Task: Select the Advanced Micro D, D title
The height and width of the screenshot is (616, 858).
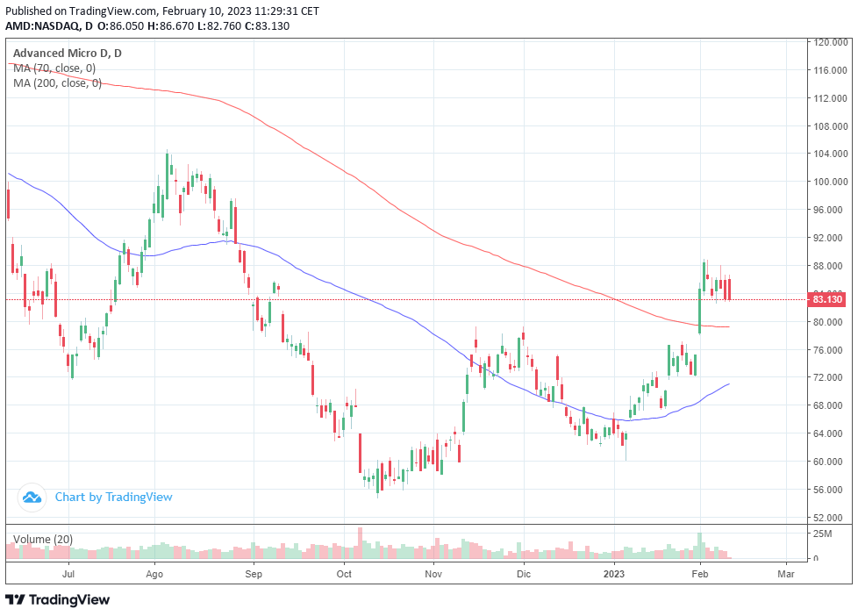Action: pyautogui.click(x=68, y=54)
